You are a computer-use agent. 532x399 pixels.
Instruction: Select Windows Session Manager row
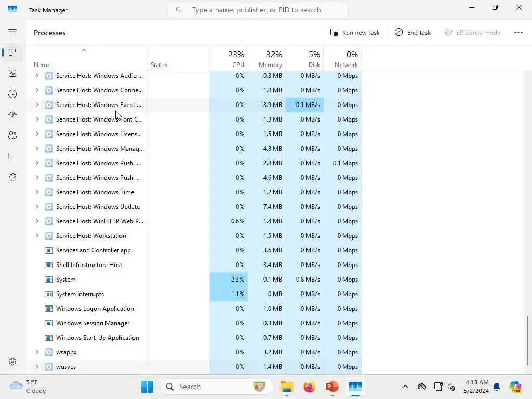click(x=193, y=323)
